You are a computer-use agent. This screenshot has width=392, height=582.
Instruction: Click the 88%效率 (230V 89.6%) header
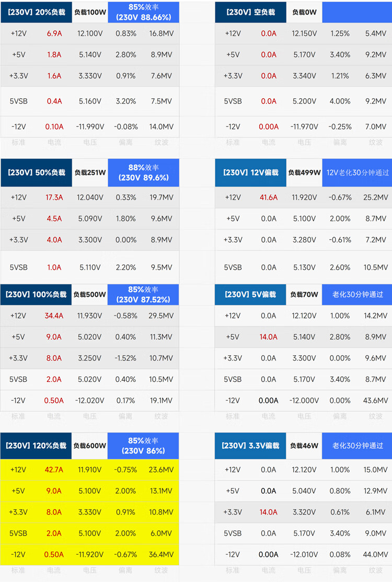(143, 172)
